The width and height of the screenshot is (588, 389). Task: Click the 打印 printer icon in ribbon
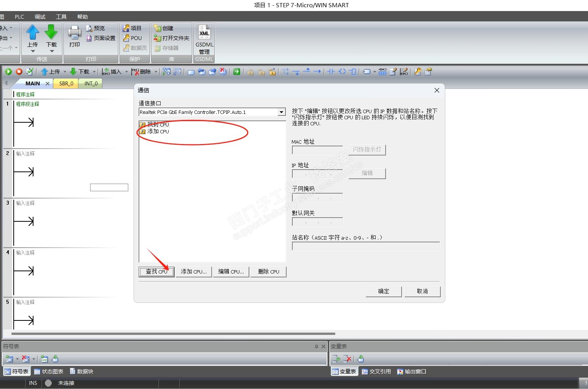pyautogui.click(x=75, y=32)
